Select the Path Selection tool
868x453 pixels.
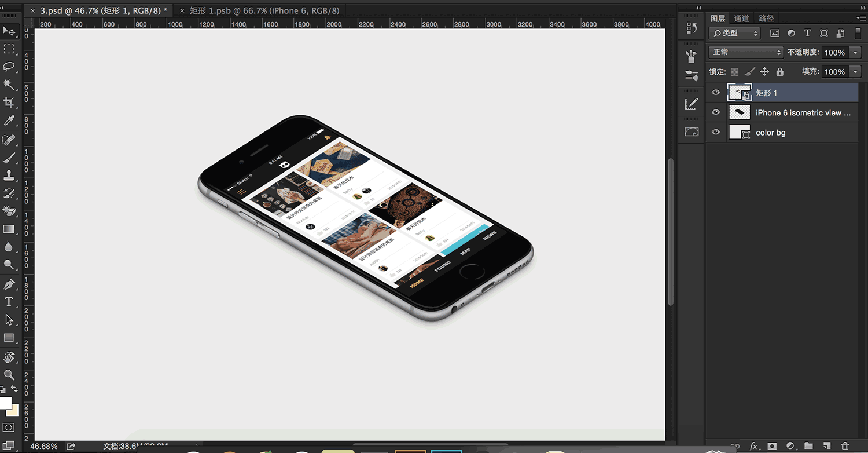click(9, 319)
